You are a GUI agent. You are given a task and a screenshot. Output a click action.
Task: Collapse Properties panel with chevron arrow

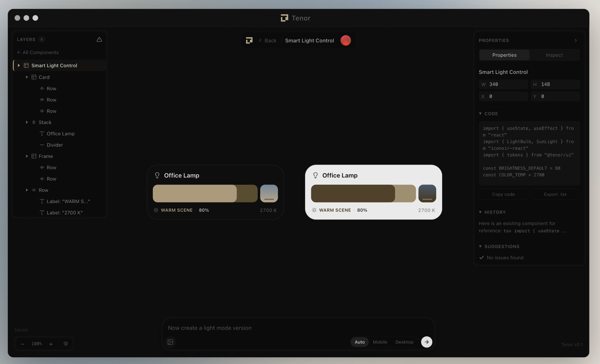point(576,41)
